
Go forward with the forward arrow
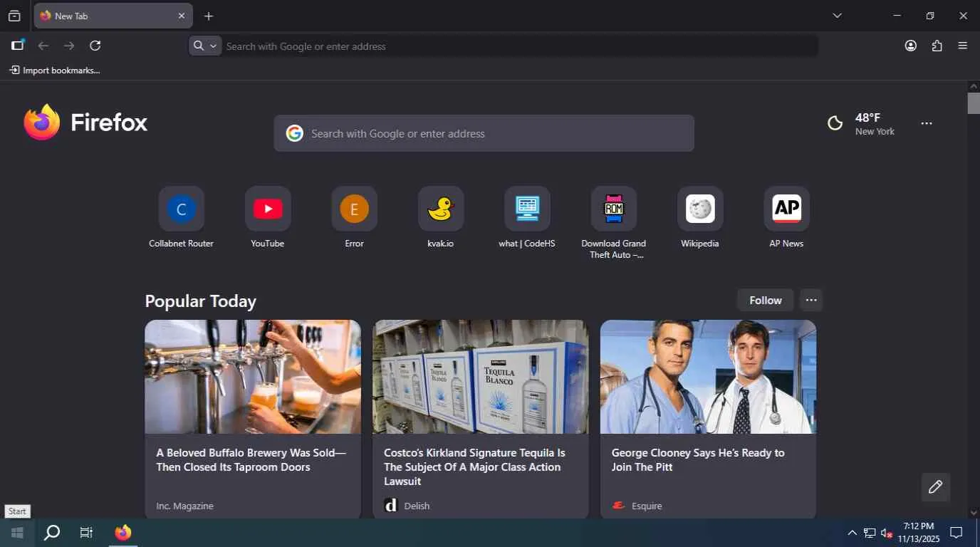[69, 46]
